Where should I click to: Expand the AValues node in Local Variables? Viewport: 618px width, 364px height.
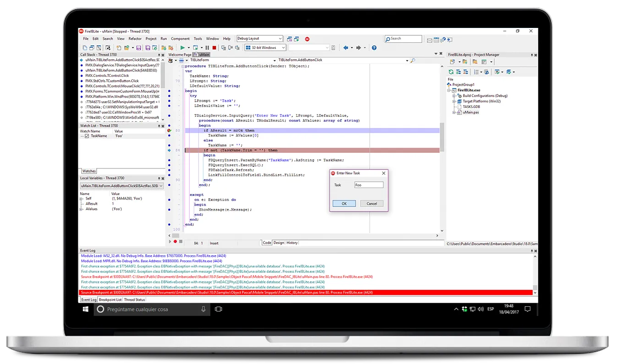click(x=81, y=209)
